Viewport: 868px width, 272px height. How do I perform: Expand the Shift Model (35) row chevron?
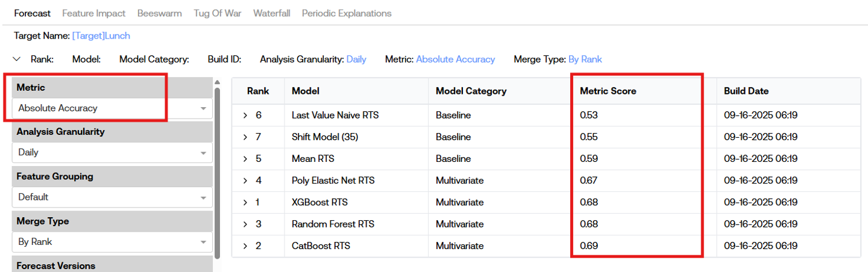(245, 137)
